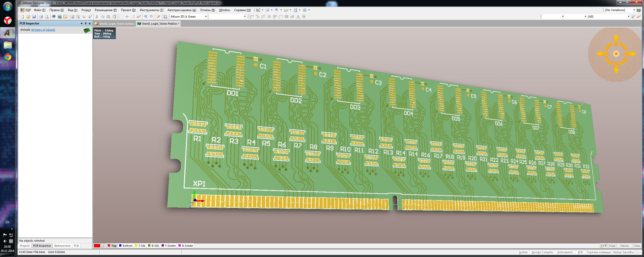The image size is (644, 257).
Task: Click the Place String text tool icon
Action: tap(298, 17)
